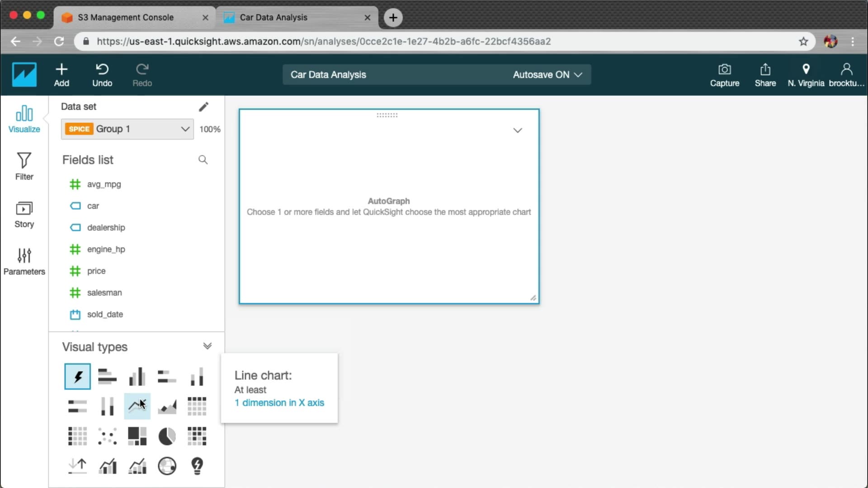
Task: Pick the tree map visual type
Action: pos(137,436)
